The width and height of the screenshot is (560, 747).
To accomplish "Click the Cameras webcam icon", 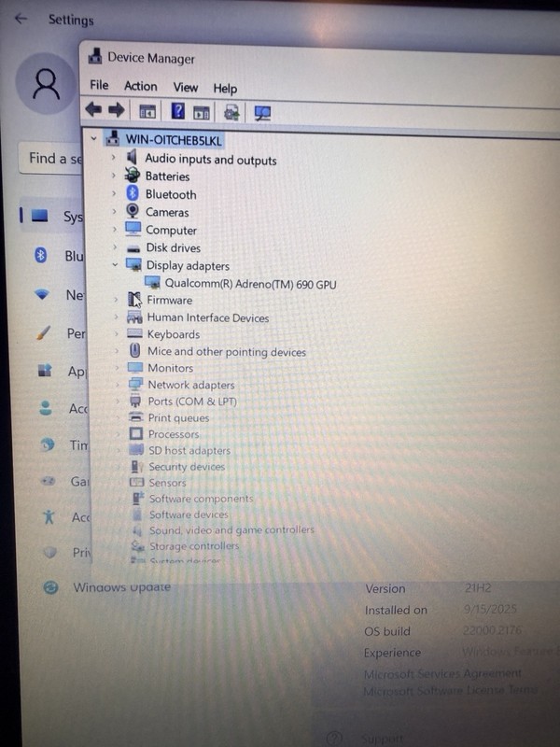I will (133, 211).
